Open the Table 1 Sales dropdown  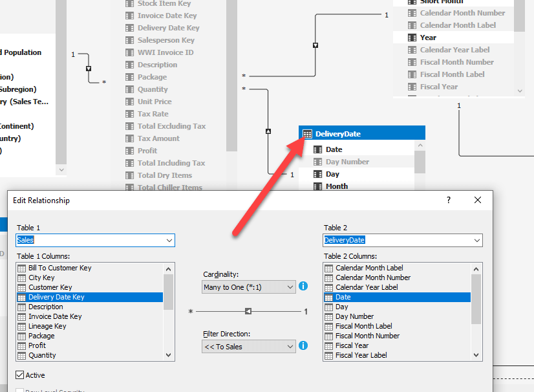(96, 241)
